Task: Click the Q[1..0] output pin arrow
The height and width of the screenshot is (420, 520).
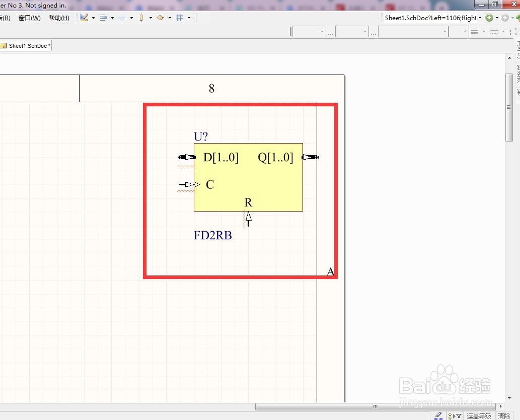Action: [310, 157]
